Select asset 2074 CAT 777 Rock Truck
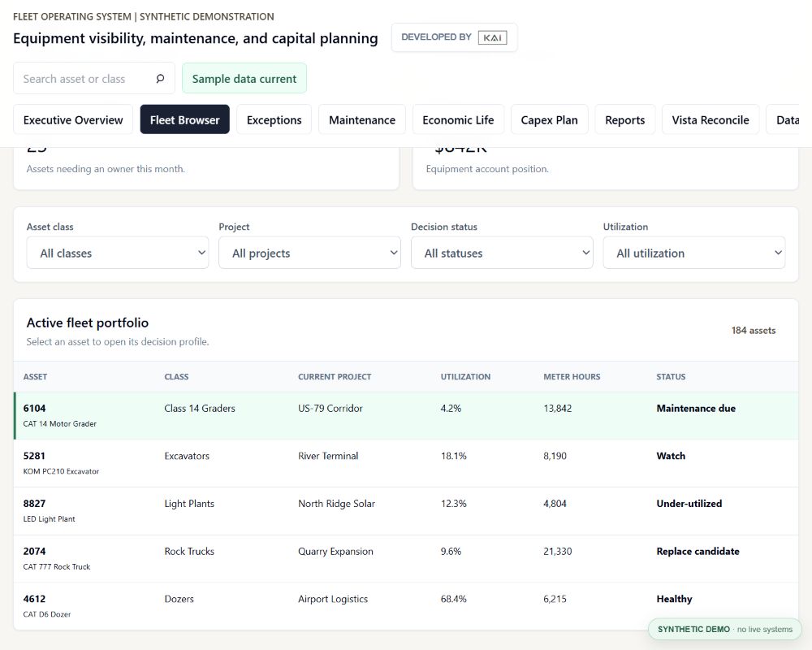The height and width of the screenshot is (650, 812). tap(406, 559)
